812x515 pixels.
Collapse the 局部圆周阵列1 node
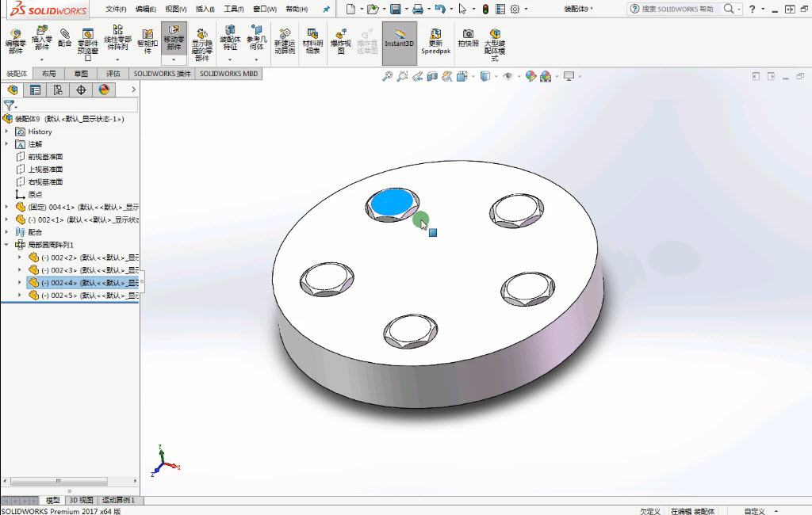point(6,245)
